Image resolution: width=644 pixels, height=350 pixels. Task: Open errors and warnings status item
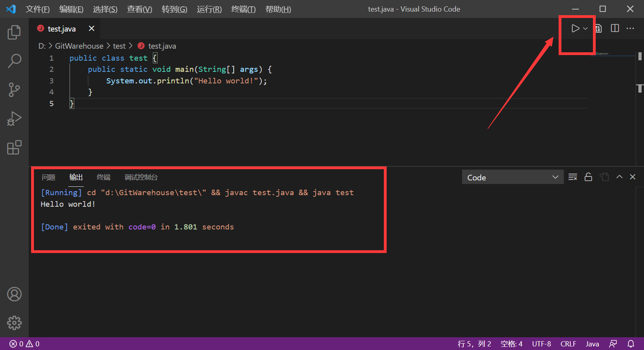click(24, 344)
